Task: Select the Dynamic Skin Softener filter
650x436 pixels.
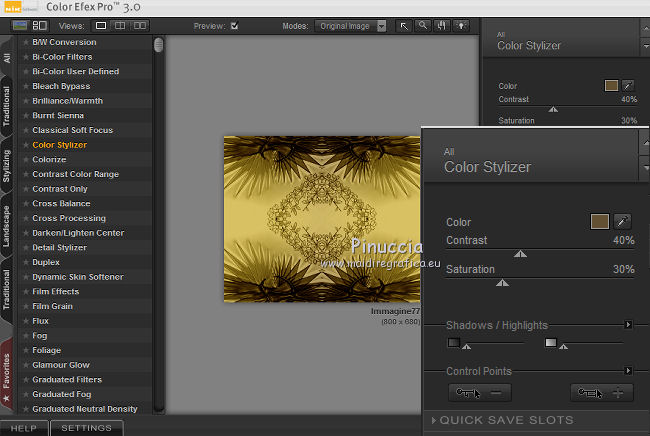Action: click(x=78, y=277)
